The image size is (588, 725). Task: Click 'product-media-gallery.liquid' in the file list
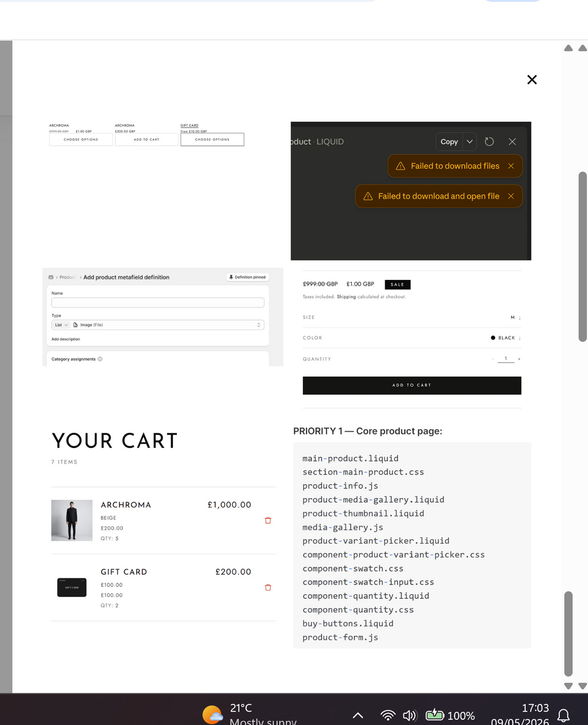pos(373,500)
